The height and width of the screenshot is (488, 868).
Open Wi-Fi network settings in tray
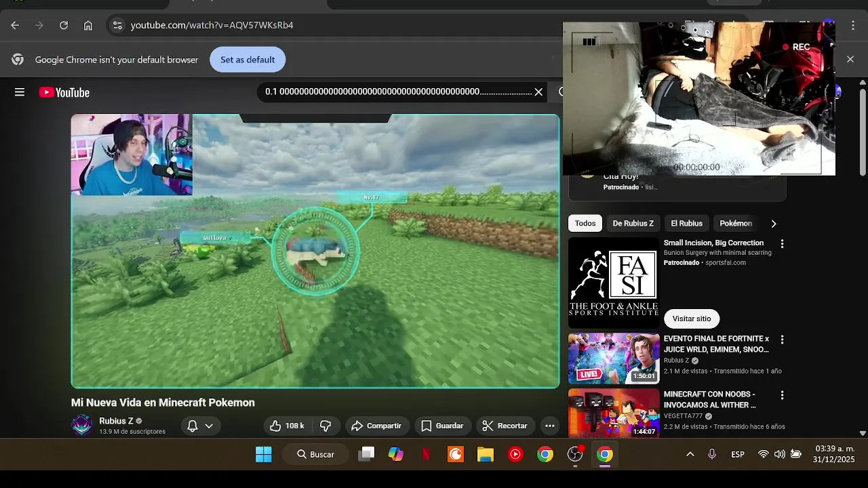[x=764, y=454]
